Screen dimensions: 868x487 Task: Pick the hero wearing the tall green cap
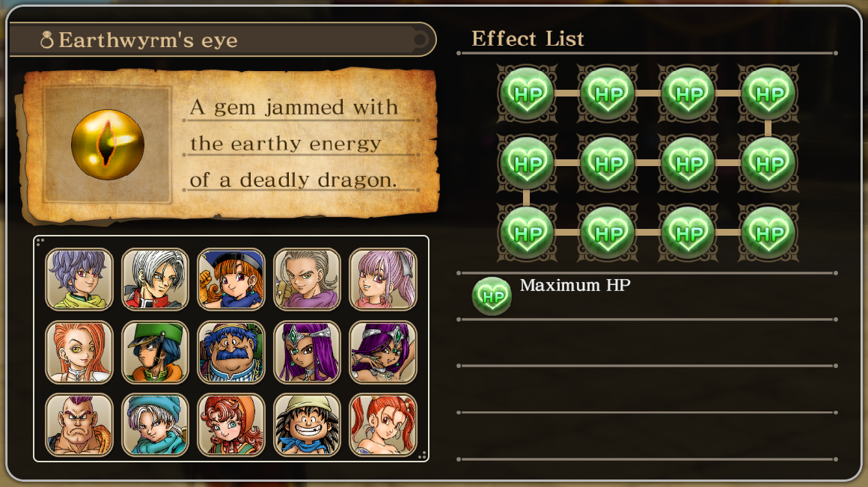click(155, 352)
